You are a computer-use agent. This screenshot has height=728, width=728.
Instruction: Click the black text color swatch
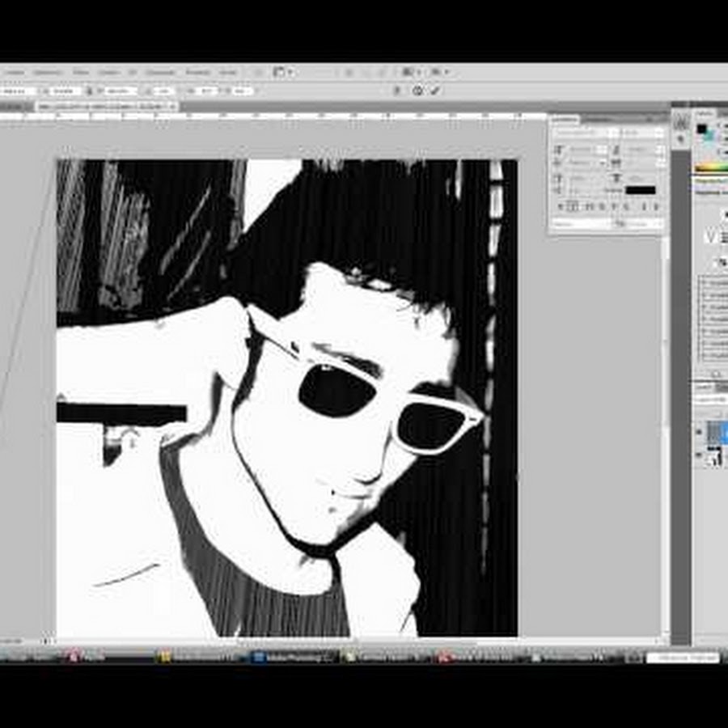tap(641, 190)
